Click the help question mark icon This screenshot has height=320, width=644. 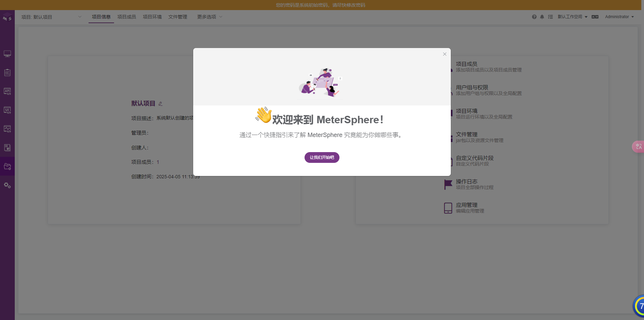tap(534, 17)
